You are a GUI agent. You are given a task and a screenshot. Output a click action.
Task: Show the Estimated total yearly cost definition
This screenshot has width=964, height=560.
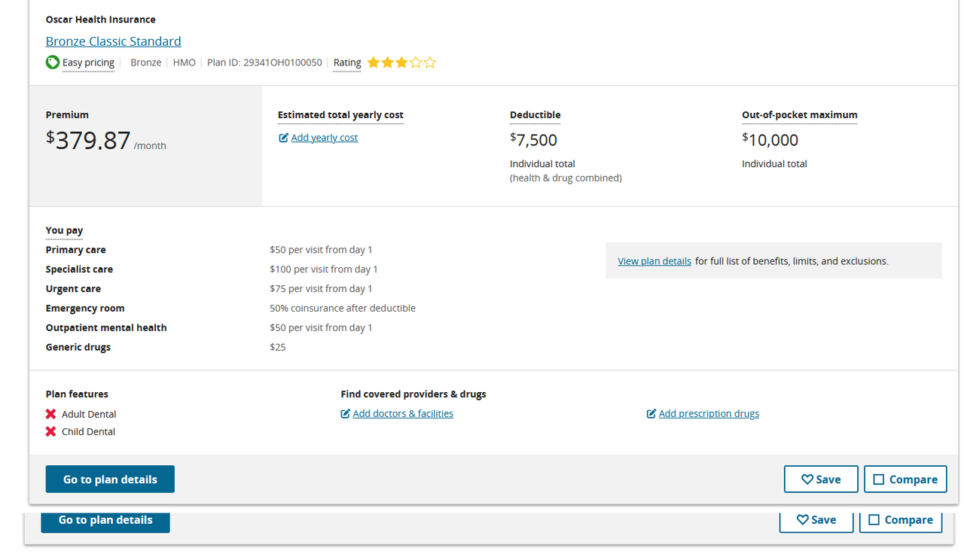coord(340,115)
